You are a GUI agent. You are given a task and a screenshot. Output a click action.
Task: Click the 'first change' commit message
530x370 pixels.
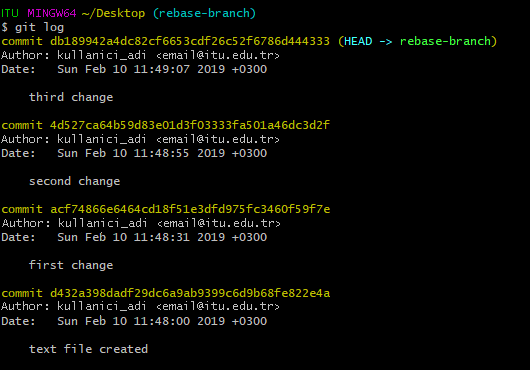pyautogui.click(x=71, y=265)
